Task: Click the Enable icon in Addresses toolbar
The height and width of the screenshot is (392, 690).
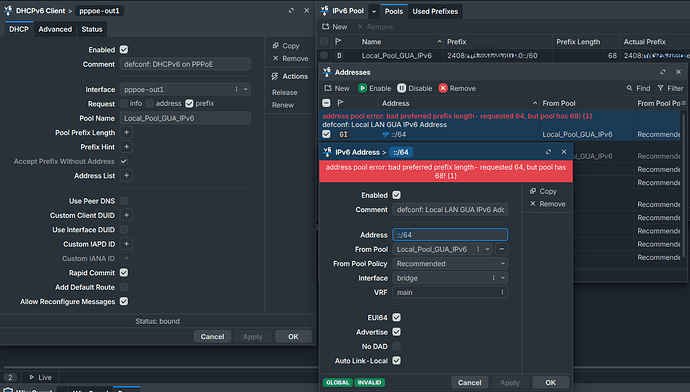Action: tap(362, 88)
